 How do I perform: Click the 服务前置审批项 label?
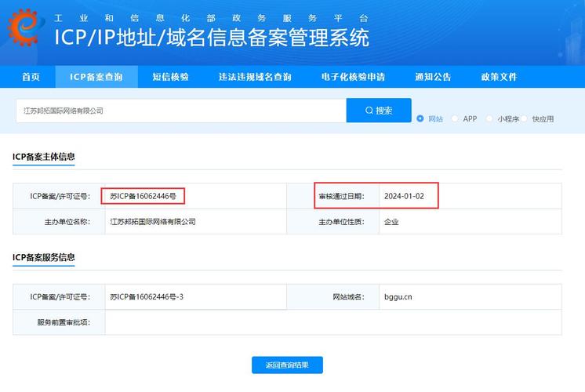click(x=64, y=322)
